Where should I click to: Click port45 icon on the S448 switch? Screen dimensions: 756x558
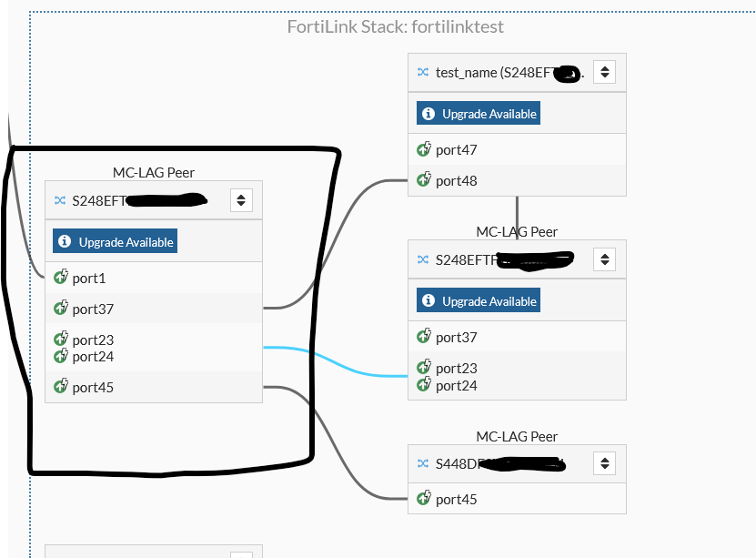[424, 499]
